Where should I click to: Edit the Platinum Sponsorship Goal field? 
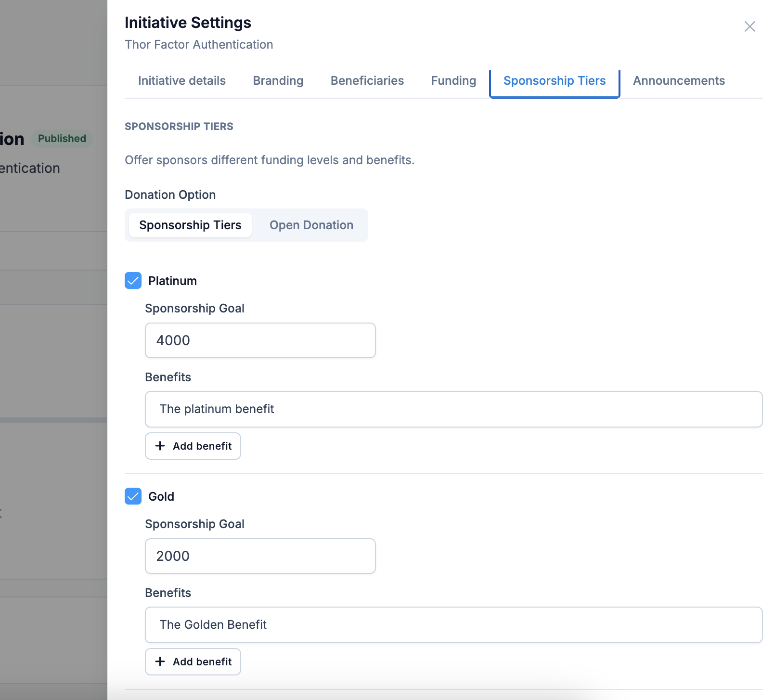(260, 340)
